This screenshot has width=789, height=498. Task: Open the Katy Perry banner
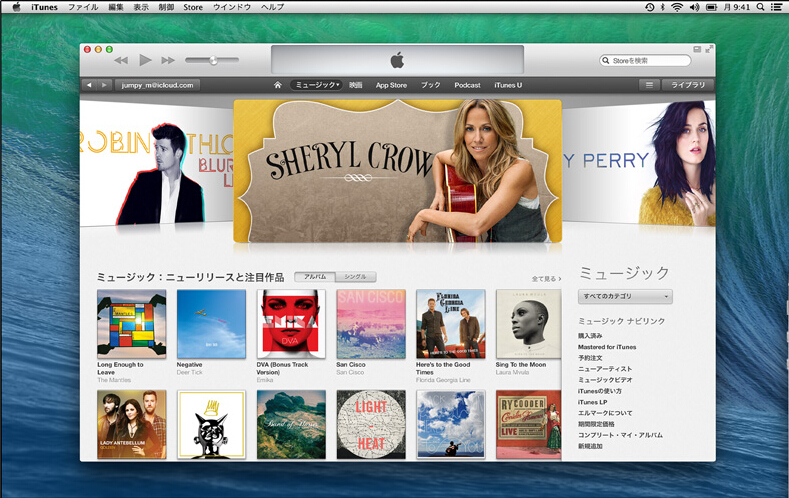click(x=639, y=163)
